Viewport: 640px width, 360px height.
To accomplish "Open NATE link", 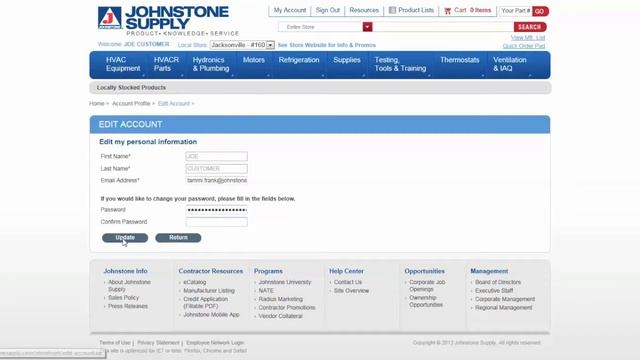I will pyautogui.click(x=266, y=291).
